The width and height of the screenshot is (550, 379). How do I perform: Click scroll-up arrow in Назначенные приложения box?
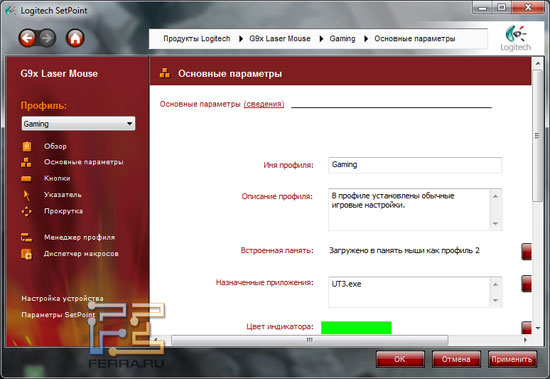tap(496, 284)
